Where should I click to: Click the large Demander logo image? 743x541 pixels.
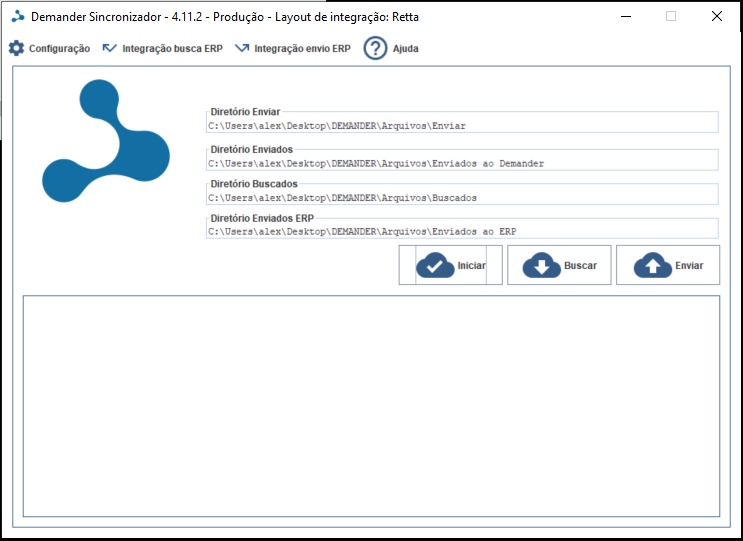click(106, 141)
